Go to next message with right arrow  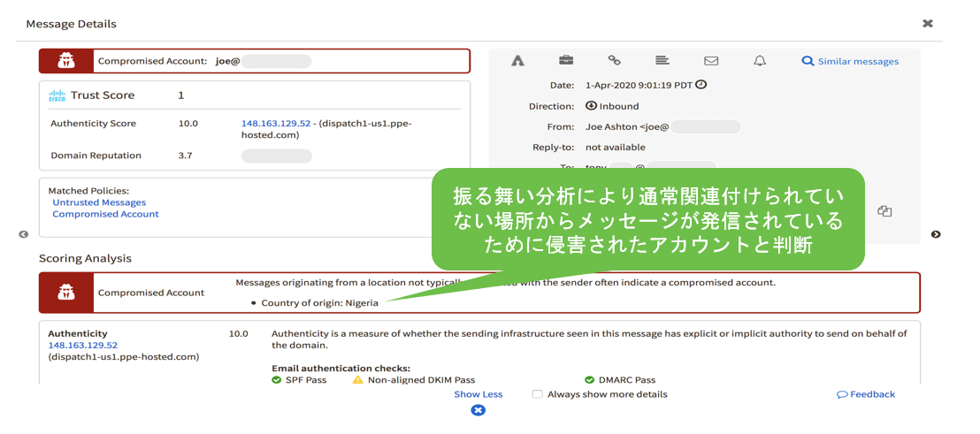click(x=936, y=234)
